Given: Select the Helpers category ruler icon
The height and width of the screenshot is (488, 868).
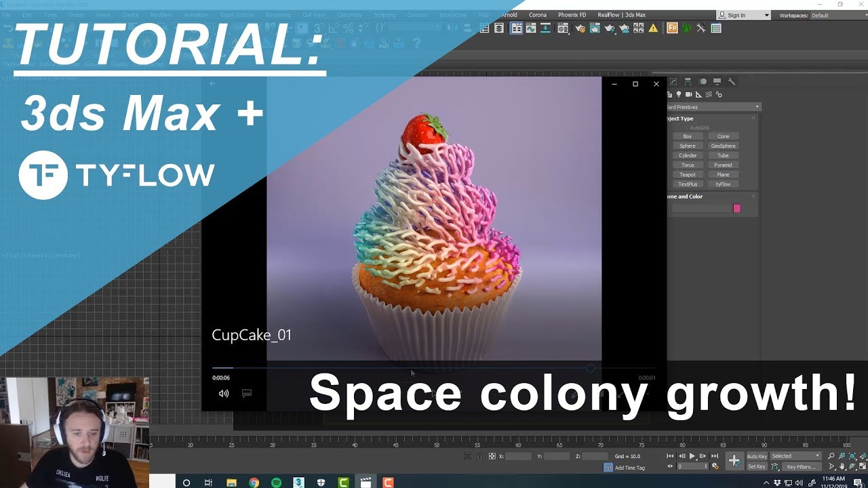Looking at the screenshot, I should point(698,94).
